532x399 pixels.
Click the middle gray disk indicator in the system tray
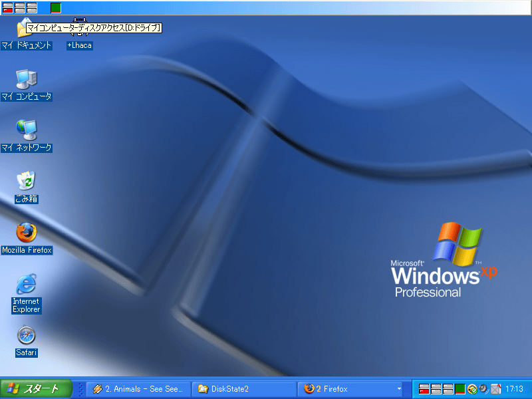click(x=436, y=389)
